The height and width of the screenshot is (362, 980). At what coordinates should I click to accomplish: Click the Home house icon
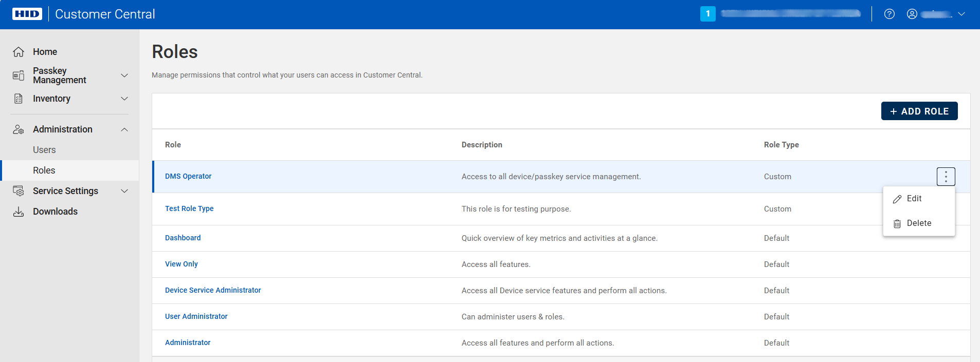19,52
